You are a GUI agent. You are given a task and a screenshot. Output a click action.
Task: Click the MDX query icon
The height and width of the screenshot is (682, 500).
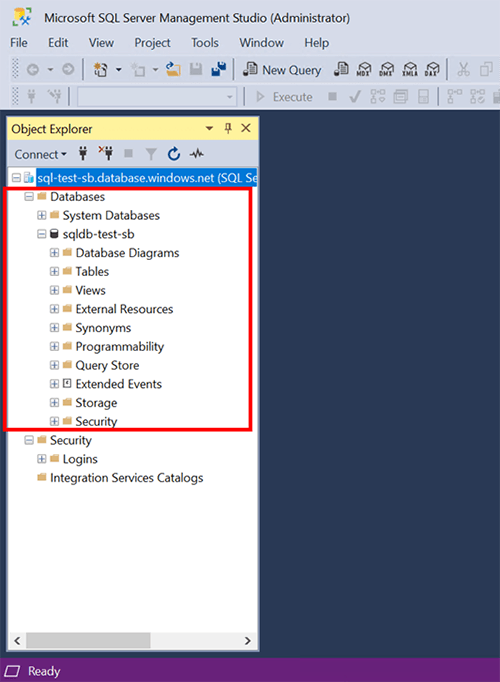tap(364, 69)
